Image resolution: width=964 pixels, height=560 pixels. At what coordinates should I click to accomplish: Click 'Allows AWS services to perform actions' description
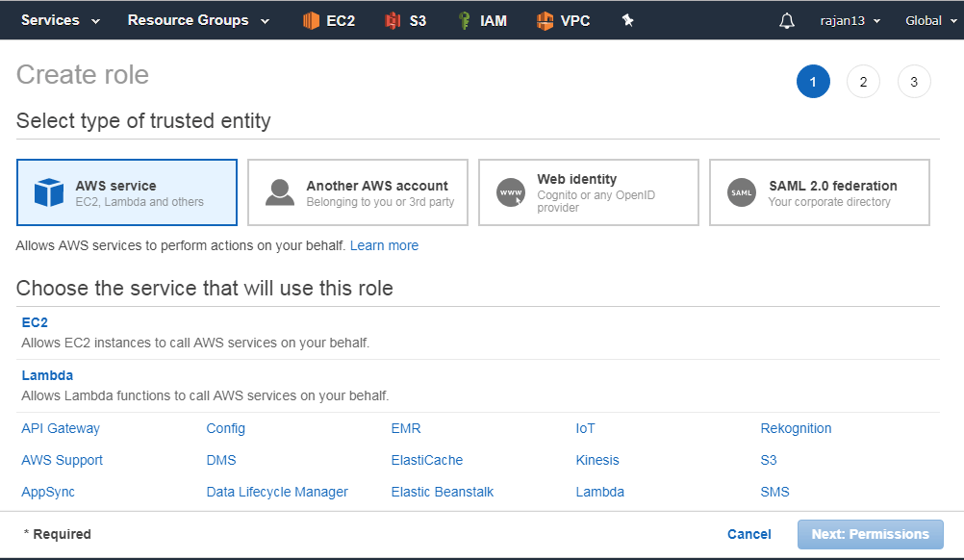pos(181,246)
